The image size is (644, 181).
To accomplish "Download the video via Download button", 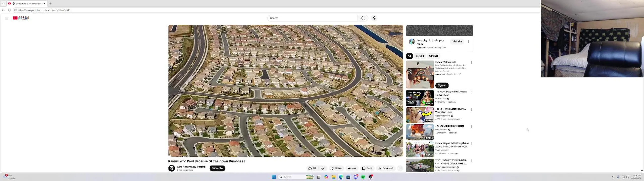I will tap(386, 168).
